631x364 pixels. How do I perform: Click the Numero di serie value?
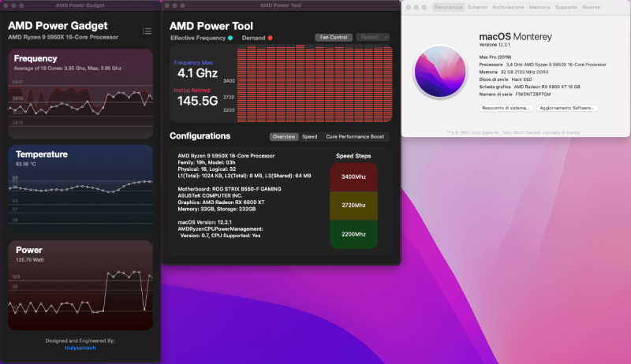coord(533,95)
